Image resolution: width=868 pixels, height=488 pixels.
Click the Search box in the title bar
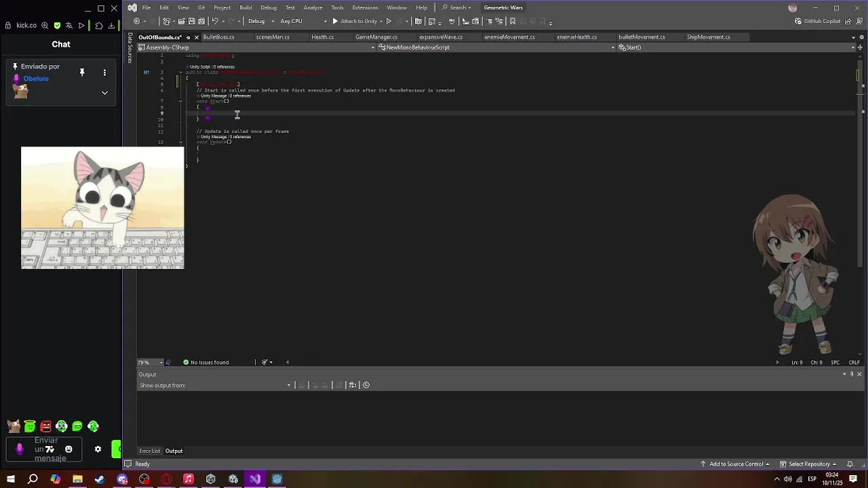tap(457, 7)
